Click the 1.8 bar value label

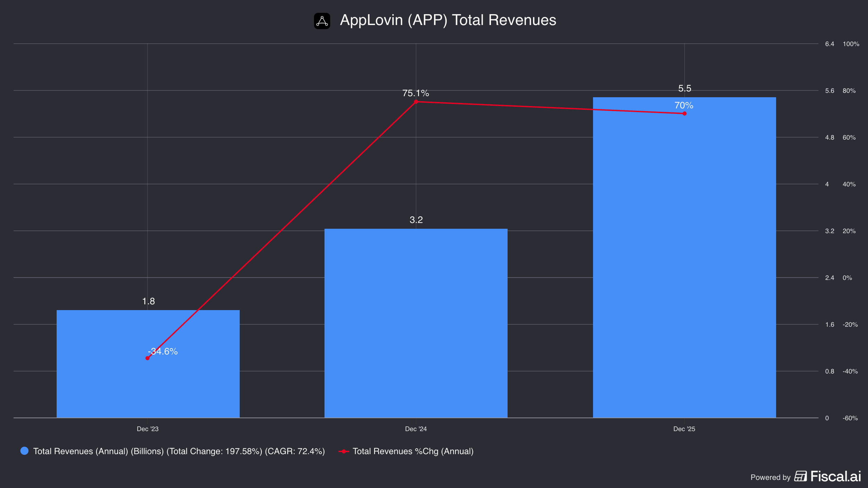click(x=149, y=301)
